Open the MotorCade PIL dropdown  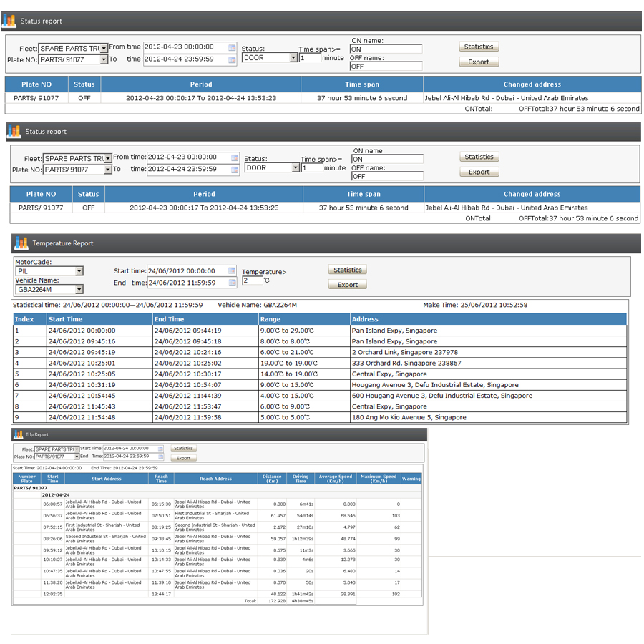79,271
